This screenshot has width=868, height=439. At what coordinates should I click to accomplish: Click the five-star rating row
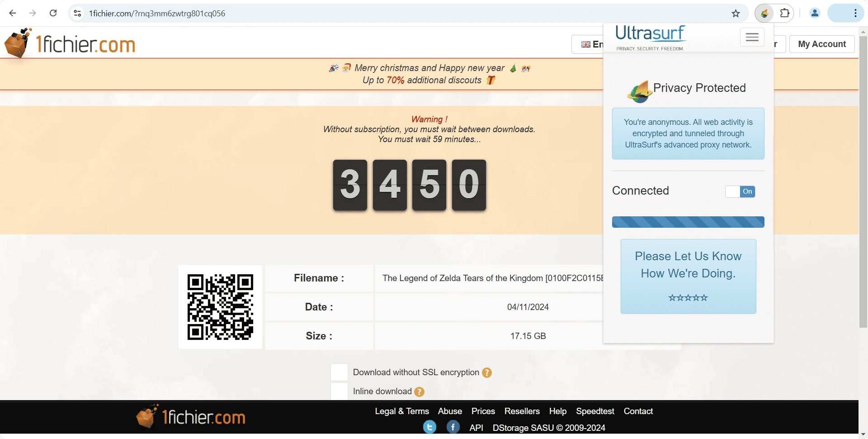[688, 297]
